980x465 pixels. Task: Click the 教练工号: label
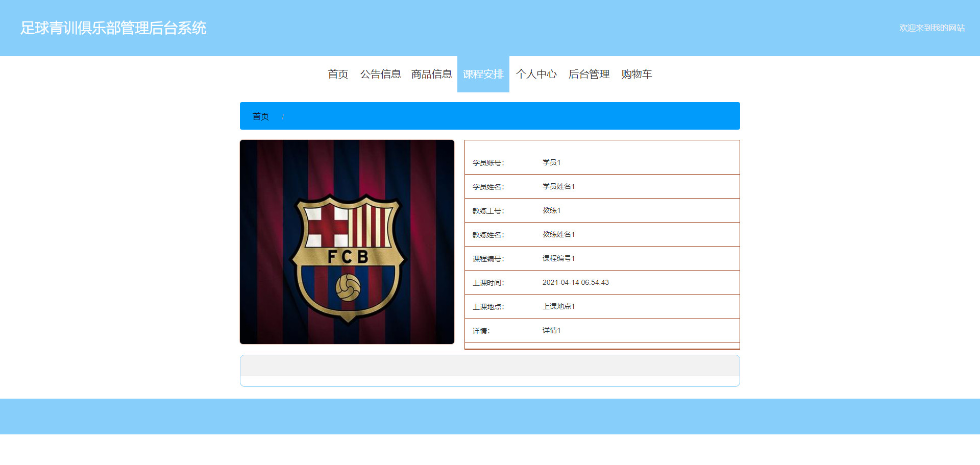[488, 211]
